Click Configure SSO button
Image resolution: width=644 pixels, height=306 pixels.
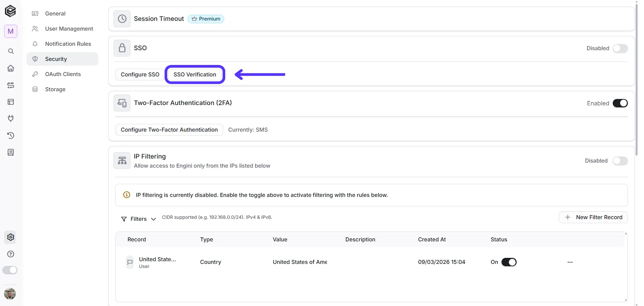click(140, 74)
